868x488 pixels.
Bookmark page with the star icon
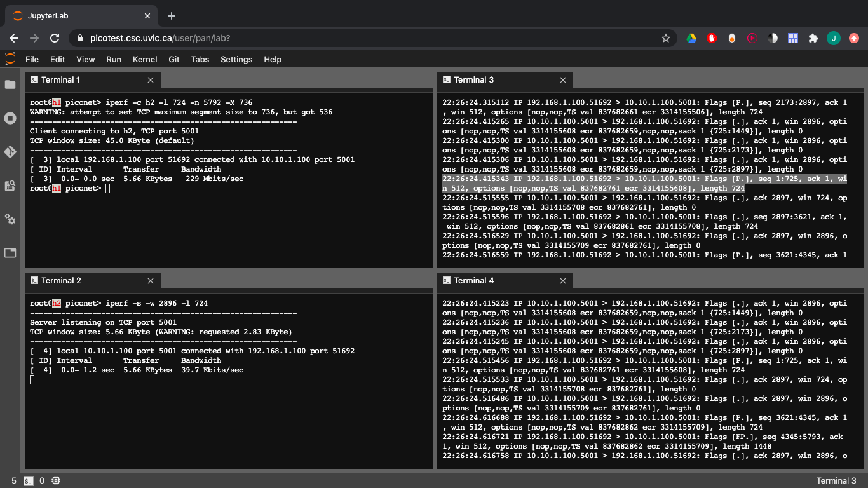tap(666, 38)
